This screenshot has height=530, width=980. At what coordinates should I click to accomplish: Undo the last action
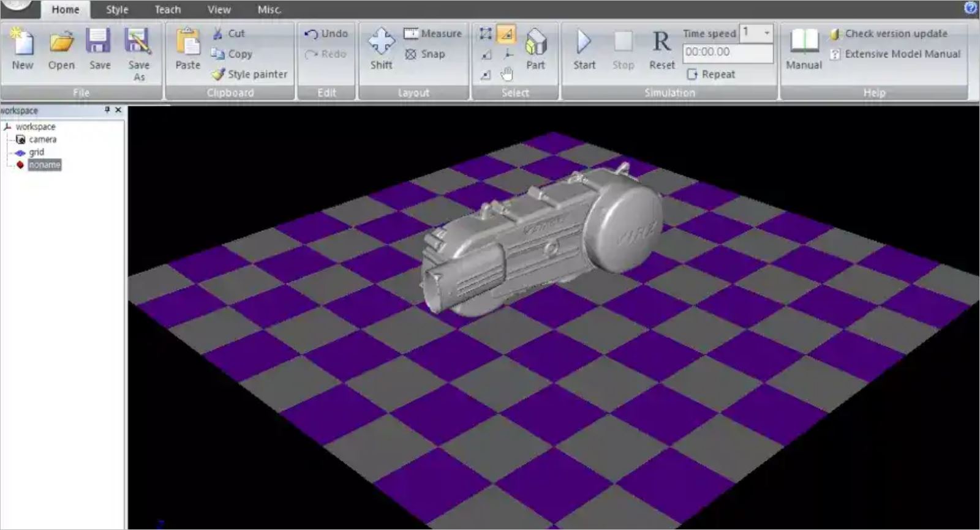click(x=326, y=34)
